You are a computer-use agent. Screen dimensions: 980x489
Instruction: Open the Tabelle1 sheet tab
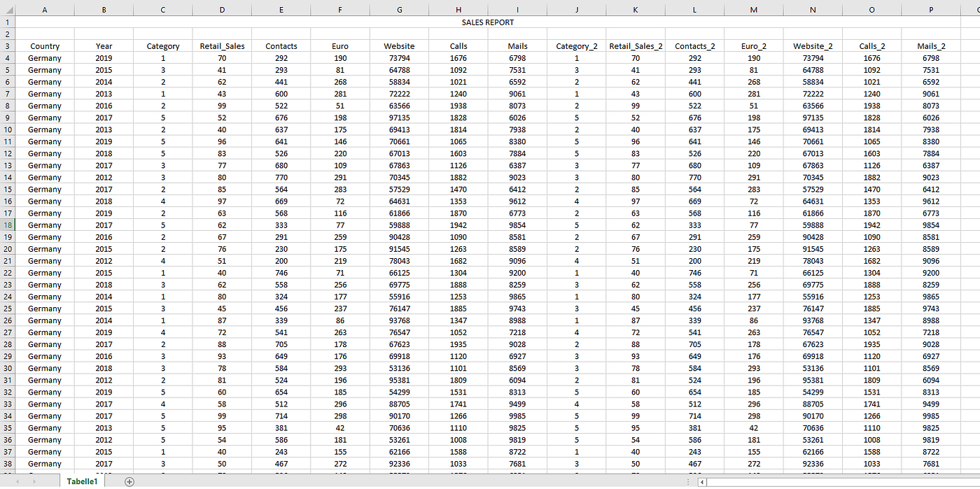(x=82, y=481)
